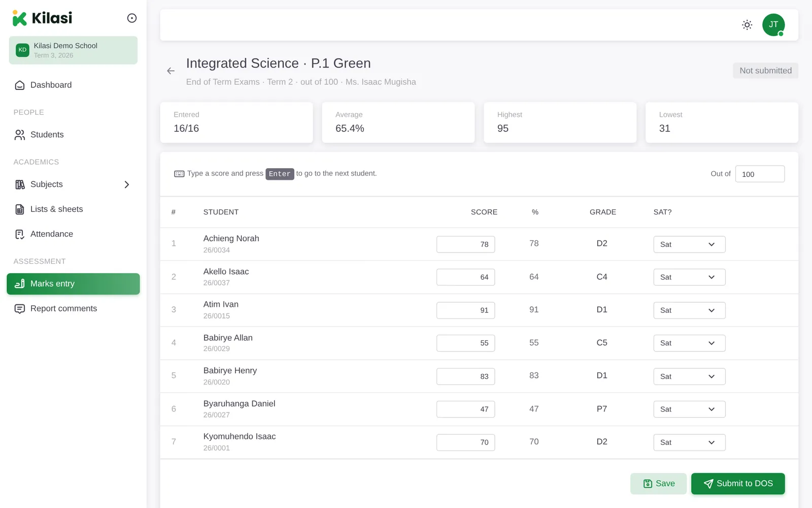812x508 pixels.
Task: Click the Highest 95 card
Action: 560,122
